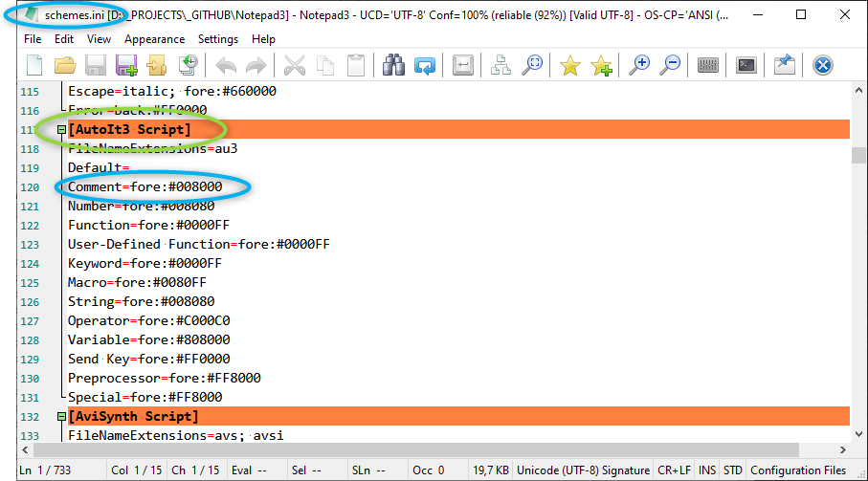Click the horizontal scrollbar right arrow
Image resolution: width=868 pixels, height=481 pixels.
point(842,449)
